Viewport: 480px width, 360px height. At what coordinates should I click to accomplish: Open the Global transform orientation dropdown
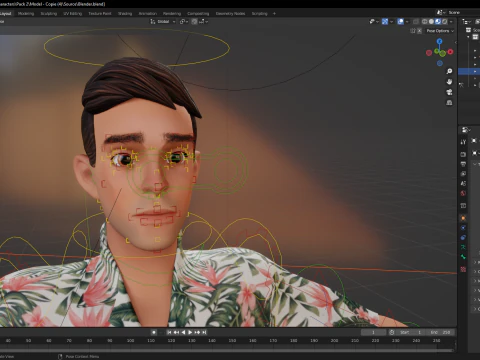(x=163, y=22)
